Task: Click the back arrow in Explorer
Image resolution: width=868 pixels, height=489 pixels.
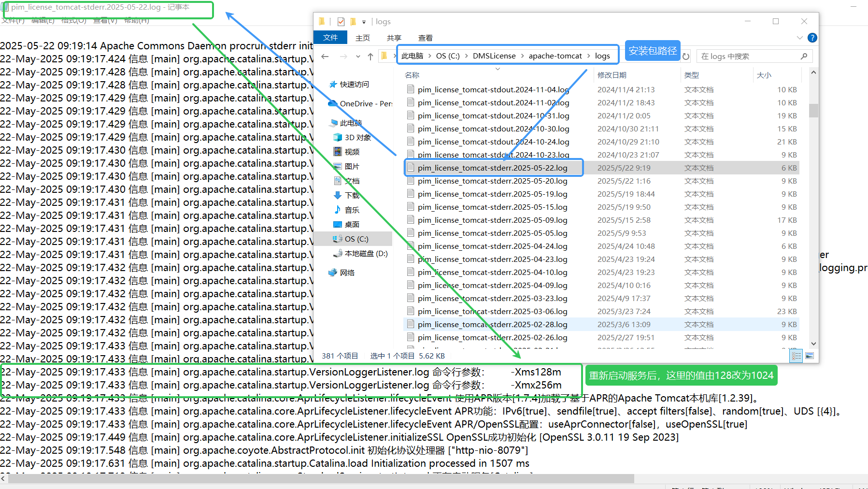Action: coord(325,57)
